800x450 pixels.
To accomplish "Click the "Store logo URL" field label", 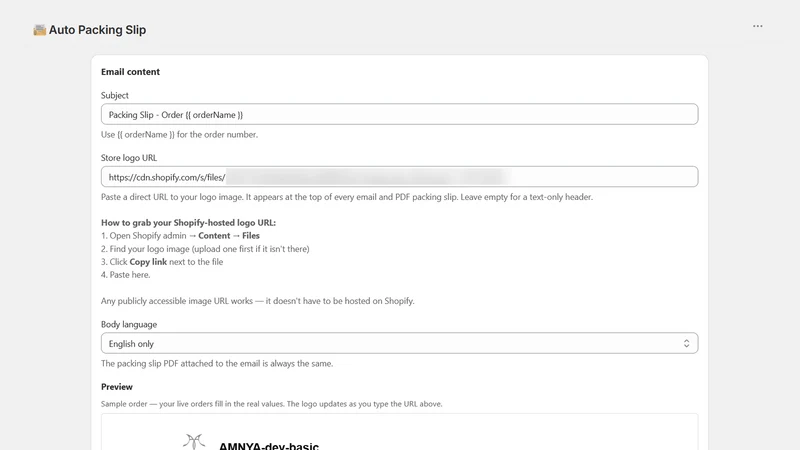I will tap(129, 158).
